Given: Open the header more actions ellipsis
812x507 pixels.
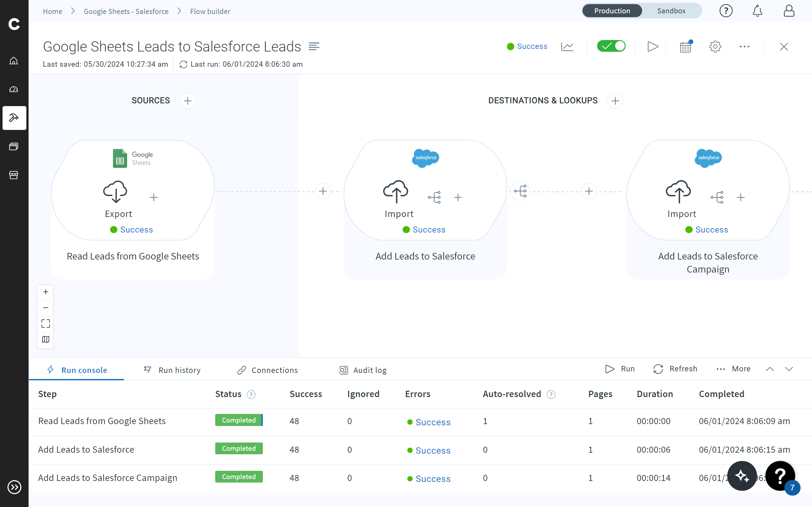Looking at the screenshot, I should (744, 46).
